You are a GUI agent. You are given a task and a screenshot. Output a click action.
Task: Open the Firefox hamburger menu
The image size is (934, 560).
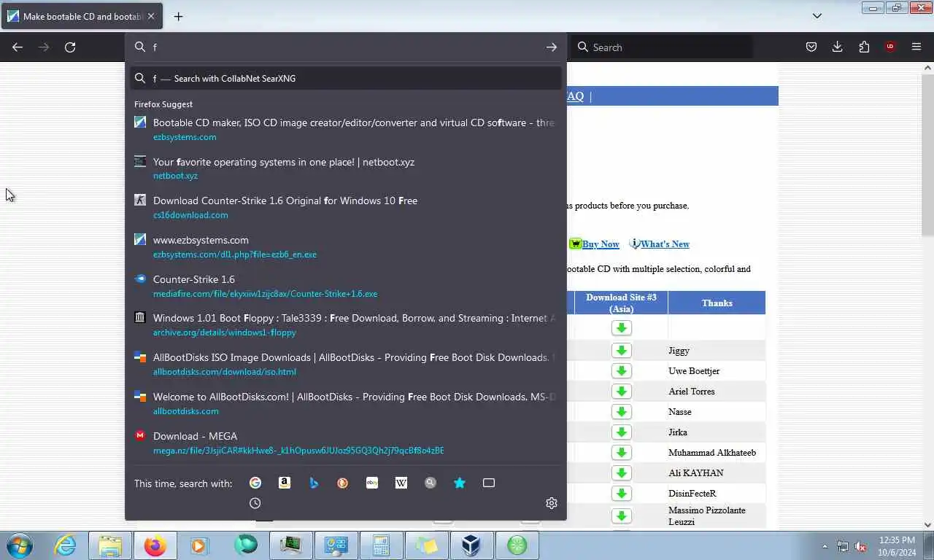point(916,47)
